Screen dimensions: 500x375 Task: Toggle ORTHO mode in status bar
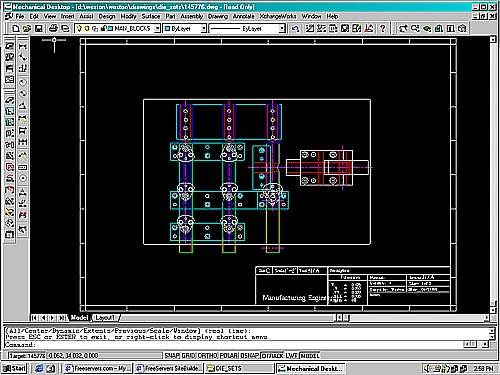point(207,356)
